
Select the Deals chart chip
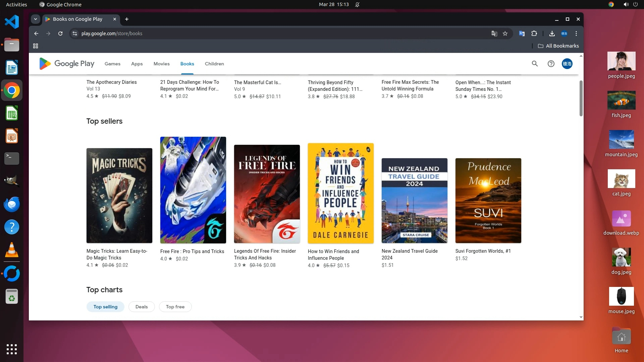click(141, 307)
